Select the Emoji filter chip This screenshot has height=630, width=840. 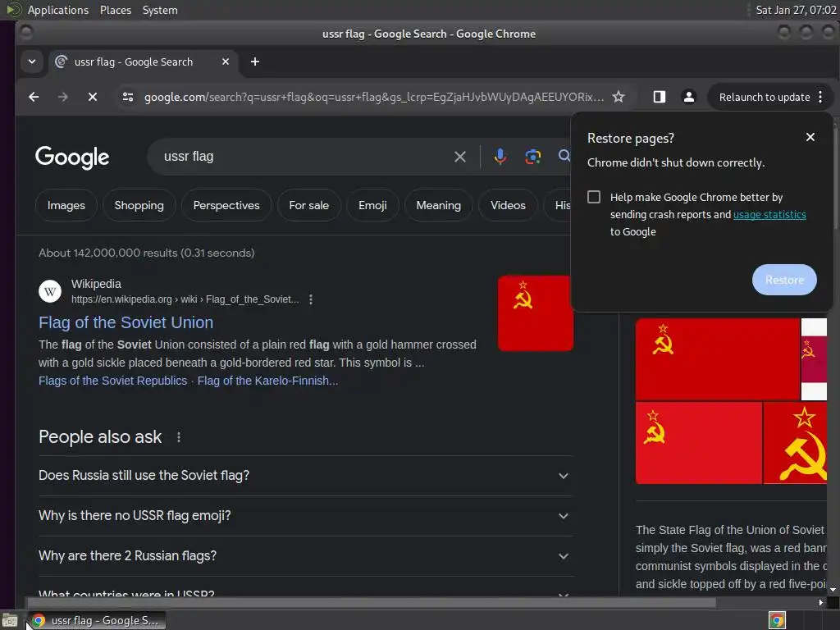(372, 205)
